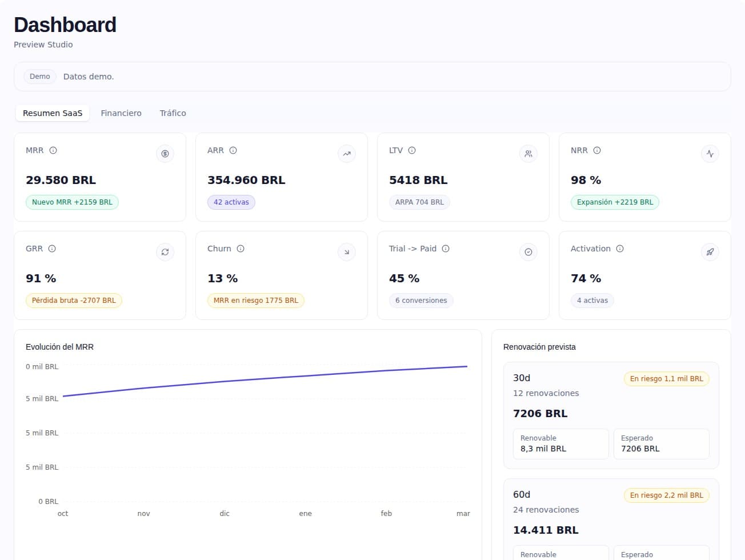Select the Resumen SaaS tab
Screen dimensions: 745x560
tap(53, 113)
